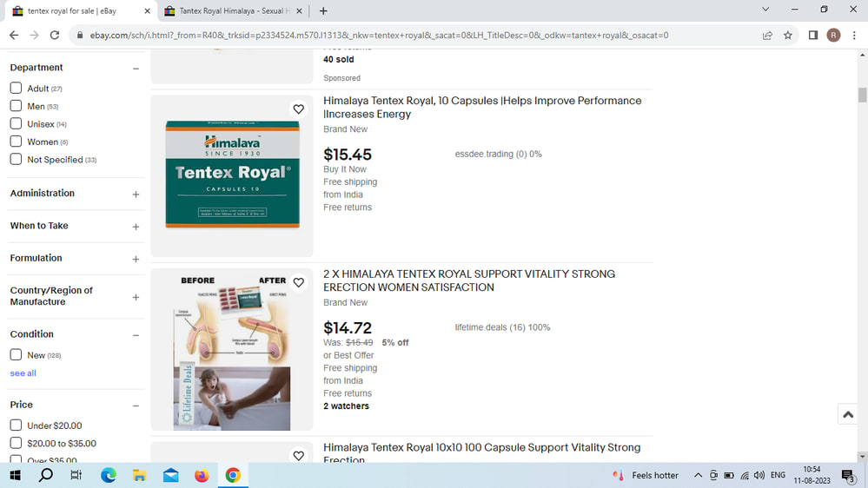868x488 pixels.
Task: Click Before/After listing thumbnail
Action: click(232, 349)
